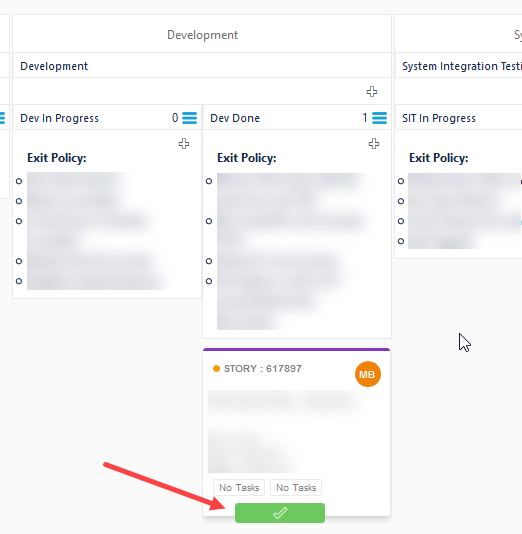Open the Dev In Progress column menu icon
This screenshot has width=522, height=534.
pos(189,118)
